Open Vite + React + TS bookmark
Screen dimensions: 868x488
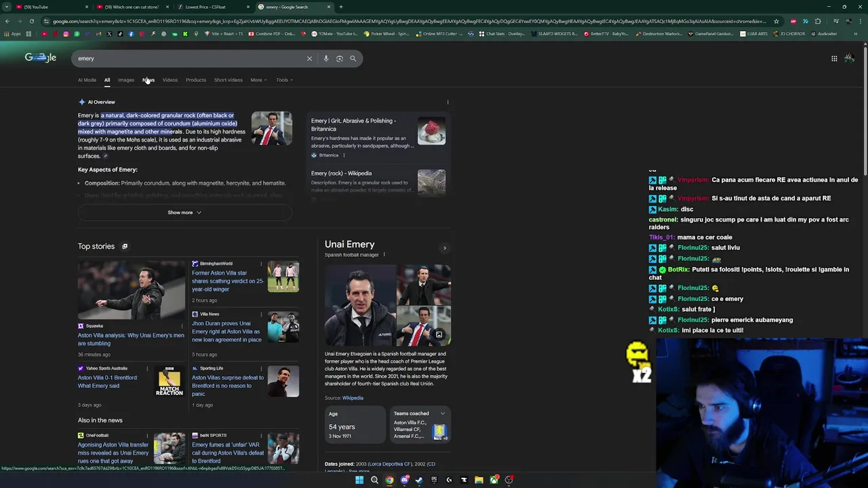pyautogui.click(x=224, y=34)
